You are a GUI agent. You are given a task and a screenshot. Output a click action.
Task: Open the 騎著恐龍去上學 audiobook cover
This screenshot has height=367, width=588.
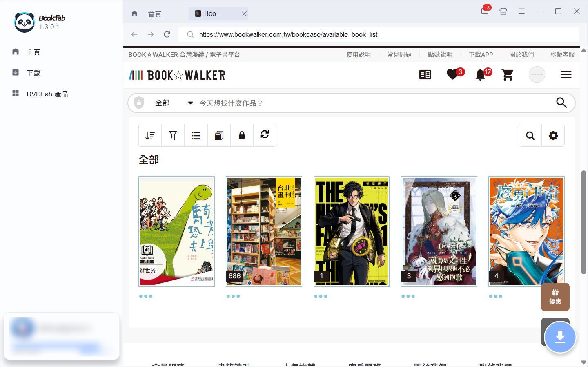tap(176, 231)
